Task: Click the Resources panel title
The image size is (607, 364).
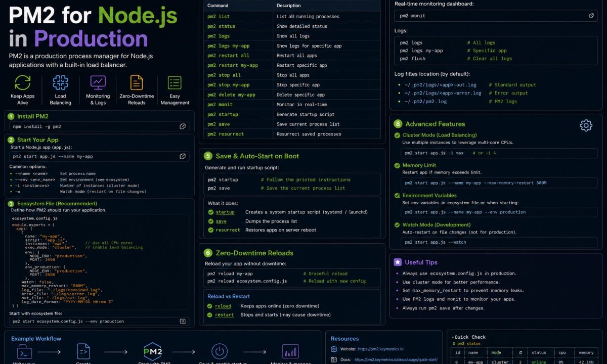Action: 344,339
